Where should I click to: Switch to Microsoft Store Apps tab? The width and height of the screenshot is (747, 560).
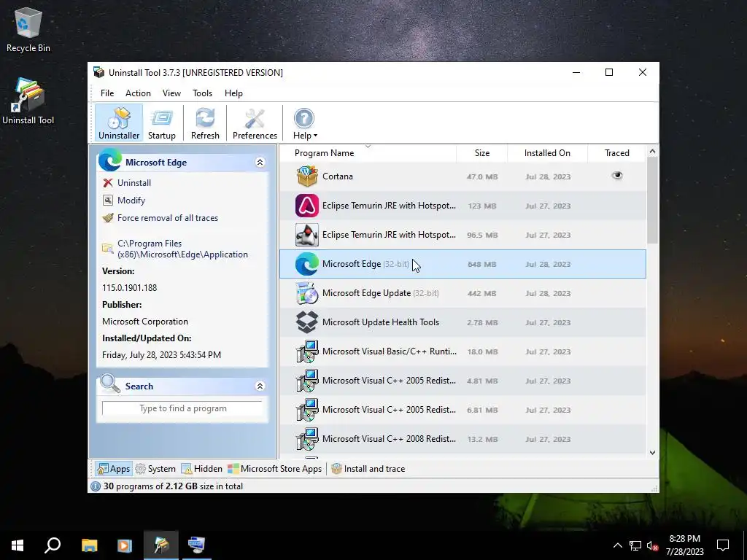click(275, 469)
